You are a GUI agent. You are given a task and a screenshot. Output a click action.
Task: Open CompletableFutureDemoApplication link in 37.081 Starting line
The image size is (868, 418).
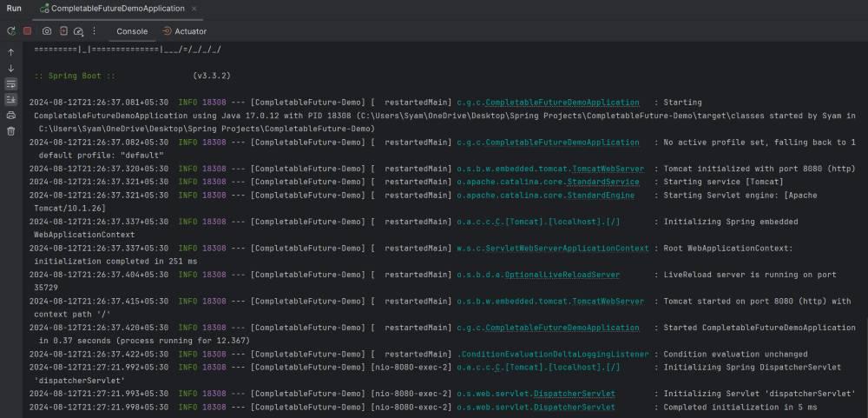pos(562,103)
